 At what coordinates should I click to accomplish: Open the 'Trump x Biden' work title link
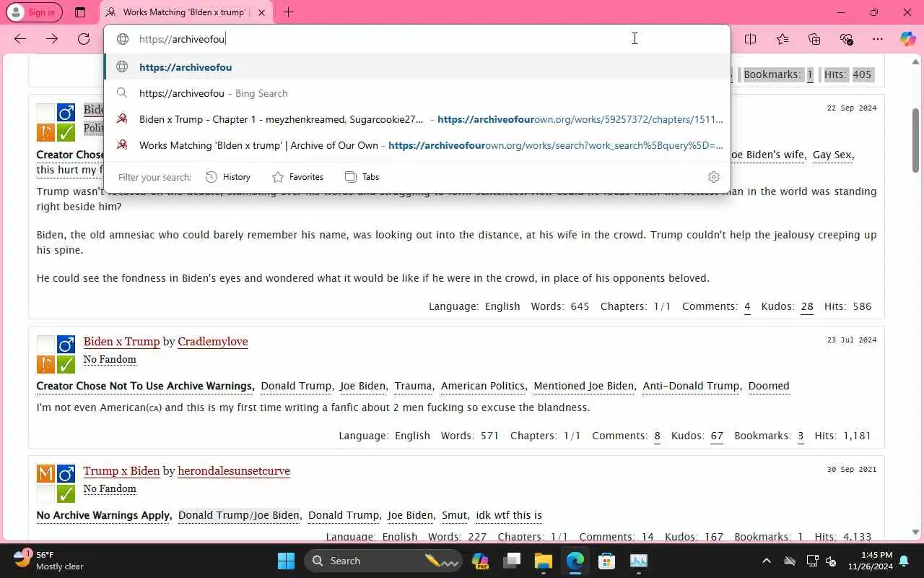(121, 470)
